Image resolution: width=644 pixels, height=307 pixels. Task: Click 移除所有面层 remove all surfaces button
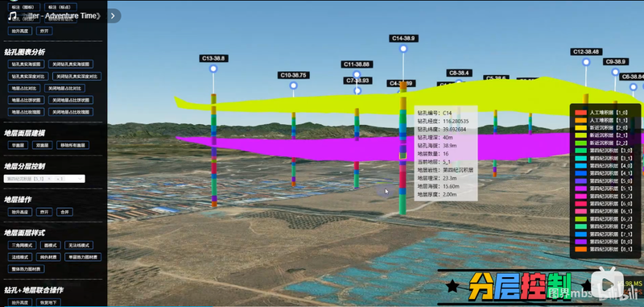(x=72, y=145)
